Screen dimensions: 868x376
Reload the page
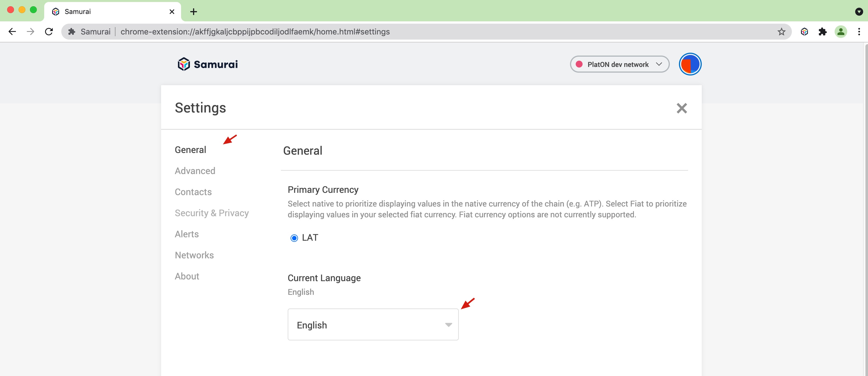[x=49, y=32]
